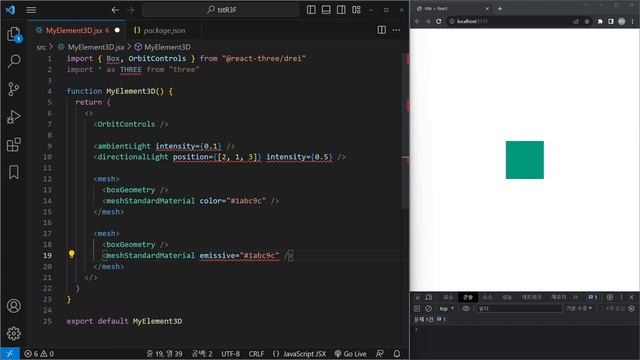Go back in VS Code editor history

pos(116,9)
